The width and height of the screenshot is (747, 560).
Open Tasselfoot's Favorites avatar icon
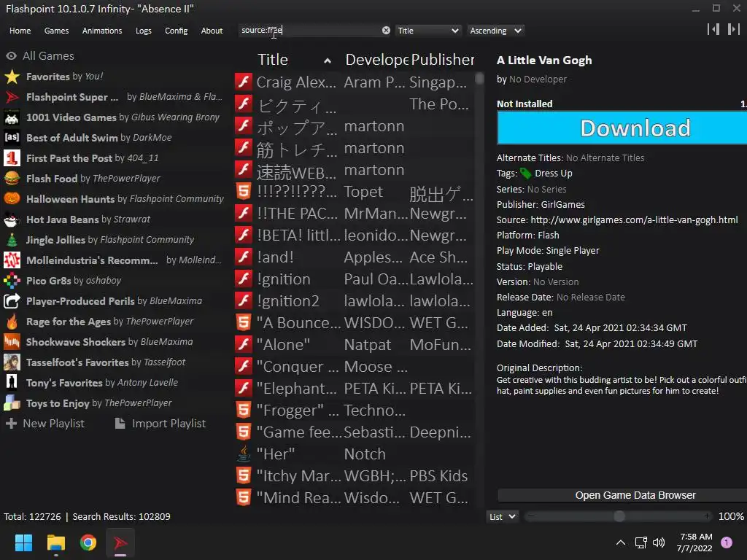(12, 363)
